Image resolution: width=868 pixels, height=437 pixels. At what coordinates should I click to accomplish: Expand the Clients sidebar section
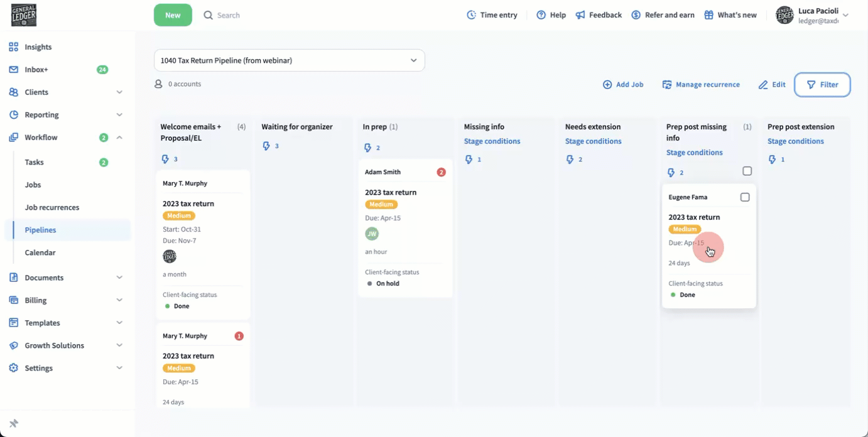[x=119, y=92]
